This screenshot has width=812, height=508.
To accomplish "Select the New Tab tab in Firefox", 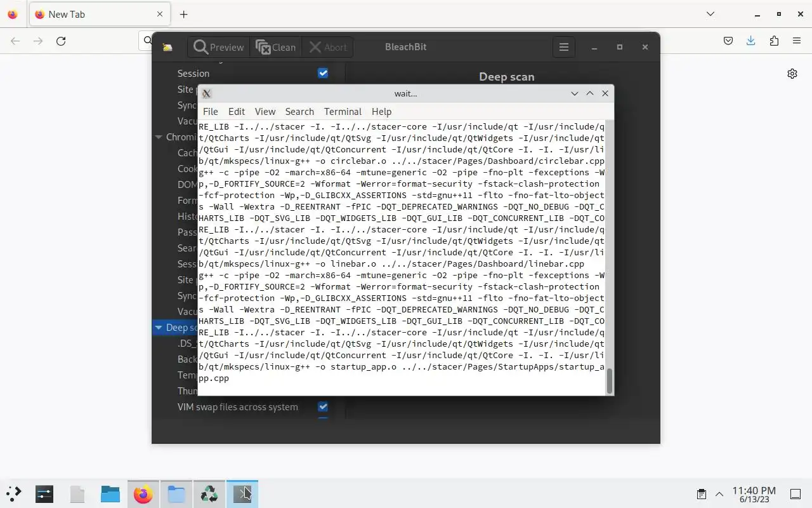I will click(99, 14).
